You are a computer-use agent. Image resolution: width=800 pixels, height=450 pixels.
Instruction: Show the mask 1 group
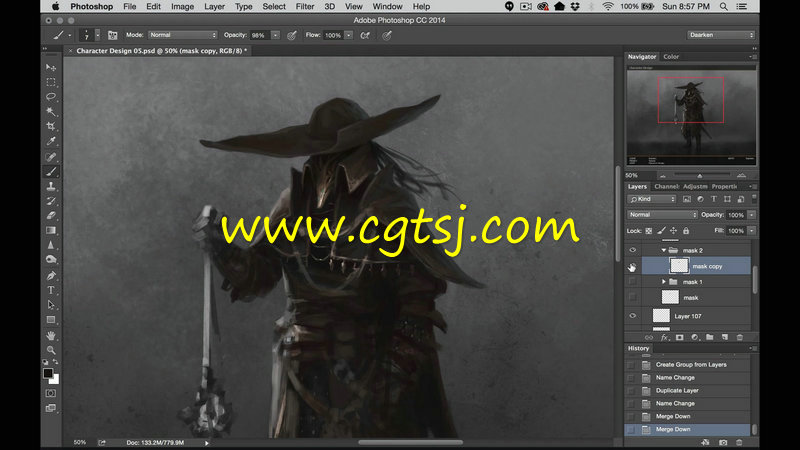coord(633,282)
